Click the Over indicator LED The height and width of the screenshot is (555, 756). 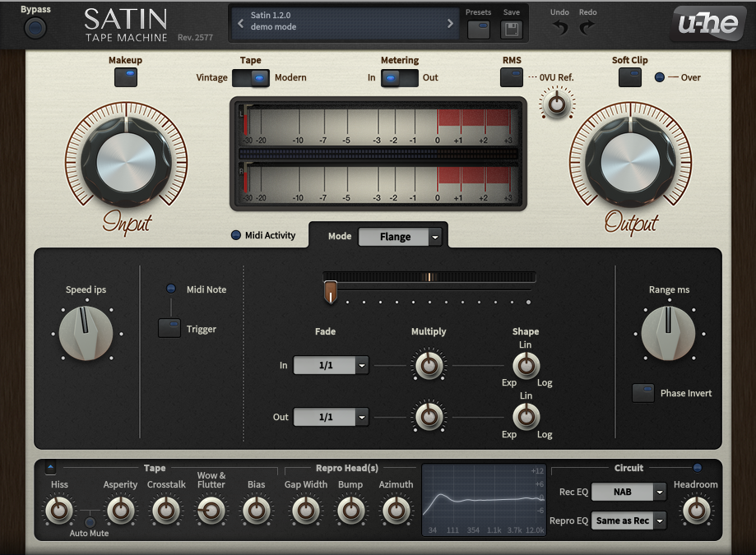pyautogui.click(x=660, y=77)
